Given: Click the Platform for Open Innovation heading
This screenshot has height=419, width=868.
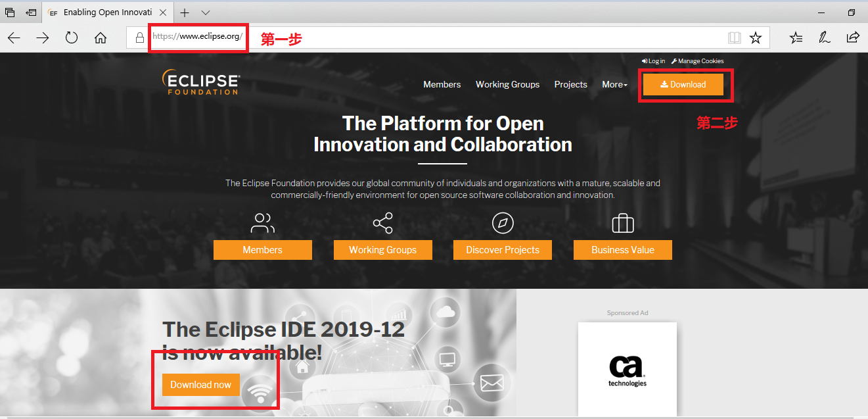Looking at the screenshot, I should tap(443, 134).
